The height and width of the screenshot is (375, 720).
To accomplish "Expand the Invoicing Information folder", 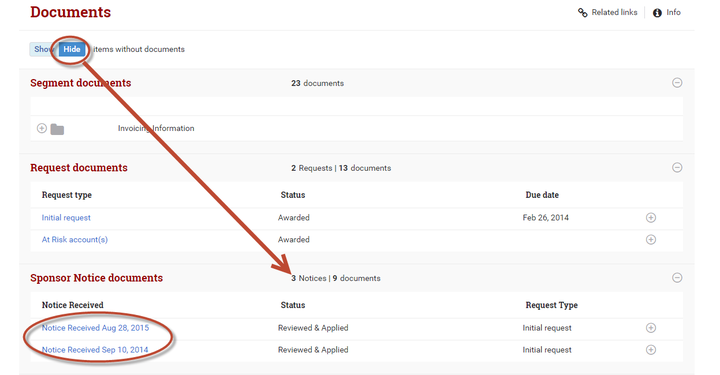I will (42, 128).
